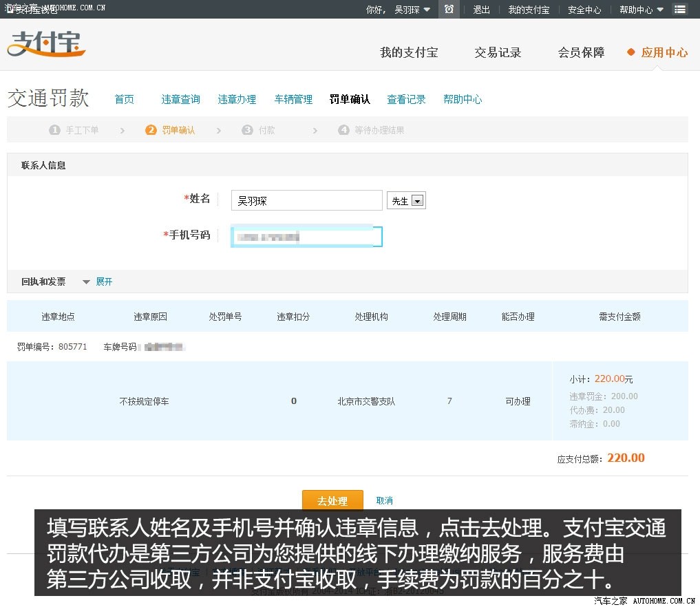This screenshot has width=700, height=607.
Task: Open 会员保障 navigation item
Action: tap(581, 52)
